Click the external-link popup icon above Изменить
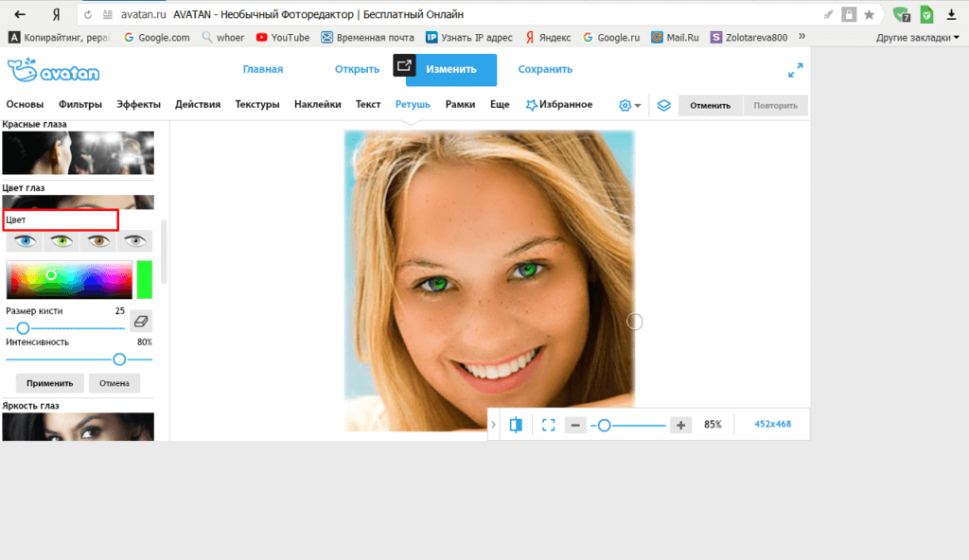Viewport: 969px width, 560px height. pyautogui.click(x=404, y=65)
